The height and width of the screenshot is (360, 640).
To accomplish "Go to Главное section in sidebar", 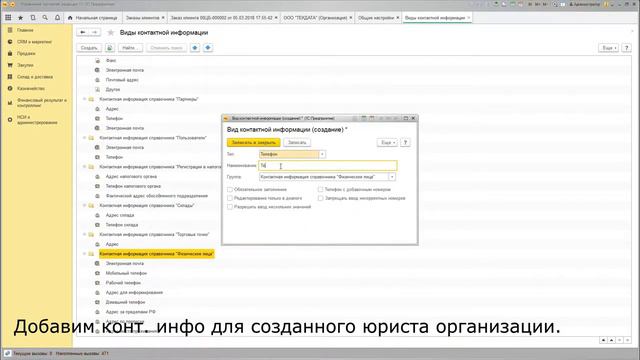I will (x=25, y=30).
